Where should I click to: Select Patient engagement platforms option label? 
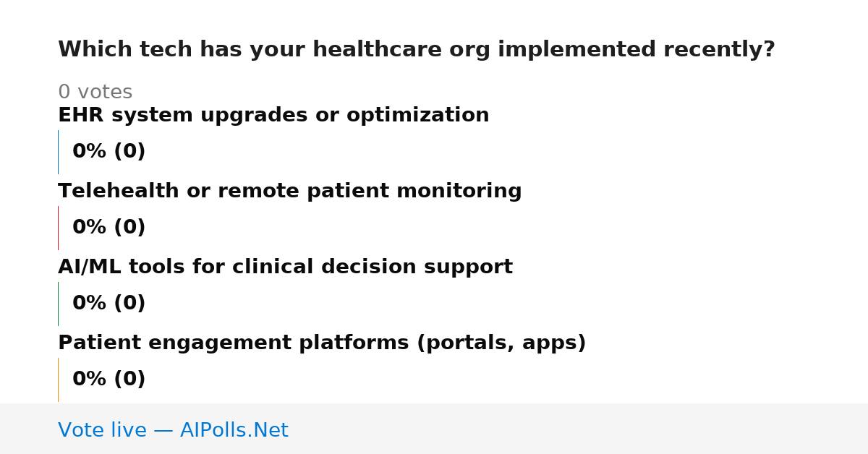322,343
